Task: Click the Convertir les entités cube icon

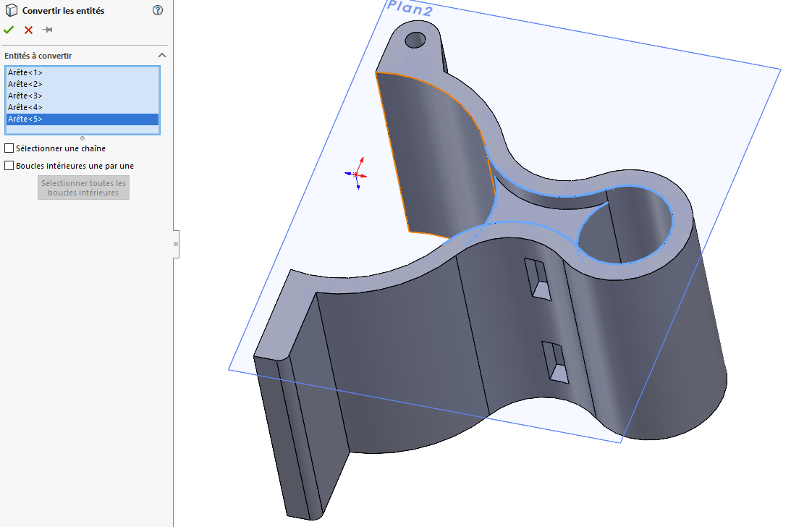Action: (x=11, y=10)
